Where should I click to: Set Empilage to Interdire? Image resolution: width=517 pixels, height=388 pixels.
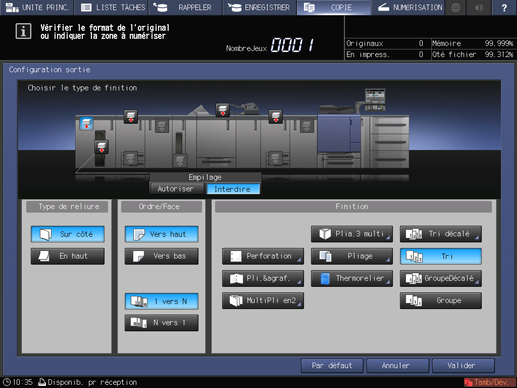[233, 189]
